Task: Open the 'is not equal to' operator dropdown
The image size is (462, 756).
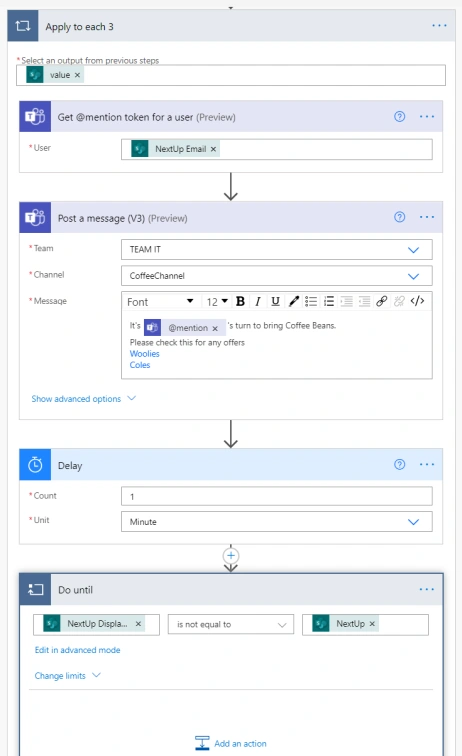Action: coord(231,624)
